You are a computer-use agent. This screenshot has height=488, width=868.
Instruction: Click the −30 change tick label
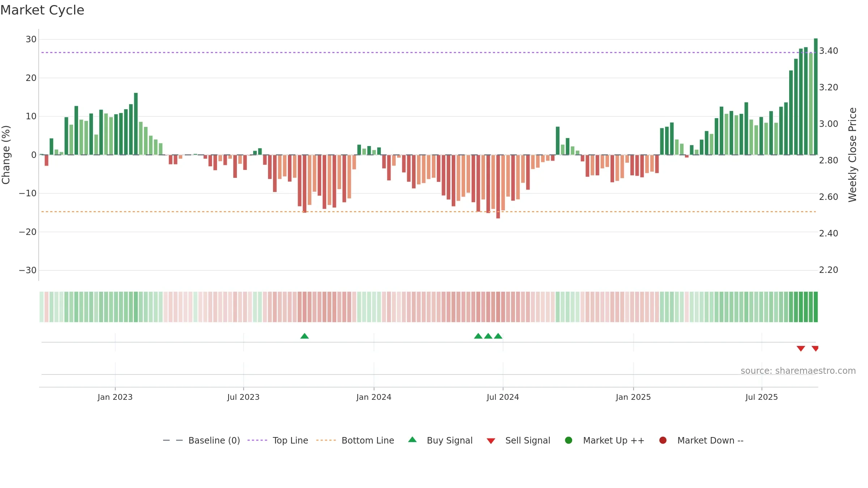28,270
